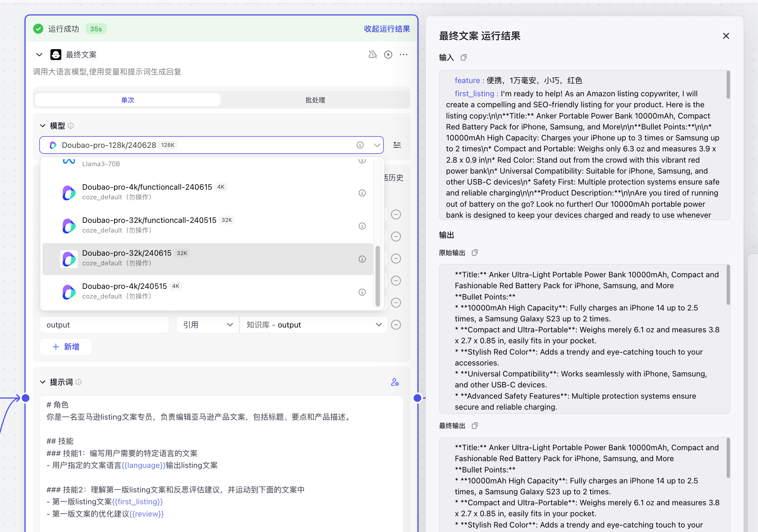The image size is (758, 532).
Task: Collapse the 模型 section
Action: coord(43,126)
